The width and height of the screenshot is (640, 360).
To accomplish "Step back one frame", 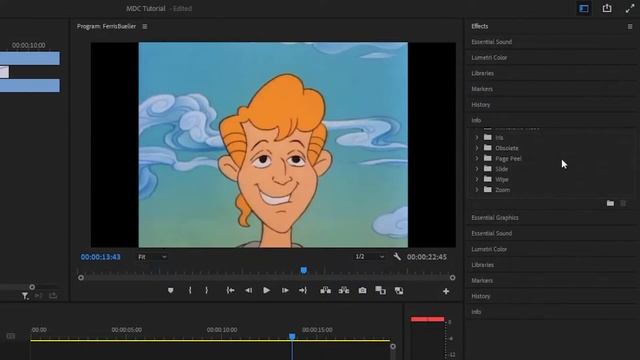I will (x=248, y=290).
